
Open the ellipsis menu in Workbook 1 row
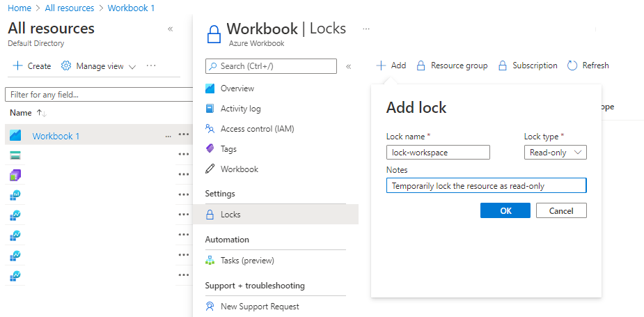pos(184,134)
